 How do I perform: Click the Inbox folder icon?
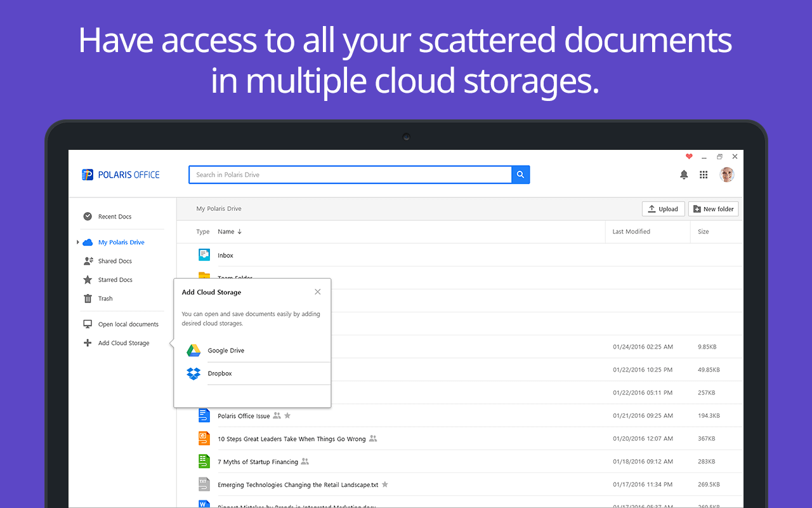coord(204,255)
